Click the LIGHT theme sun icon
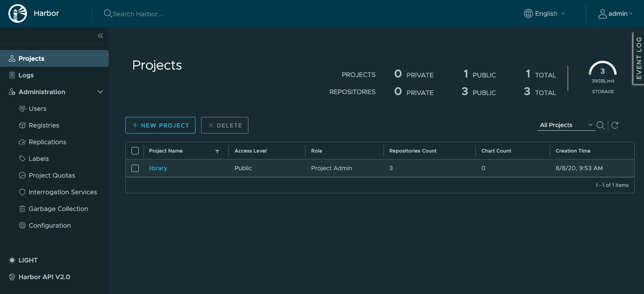The image size is (644, 294). pos(12,260)
